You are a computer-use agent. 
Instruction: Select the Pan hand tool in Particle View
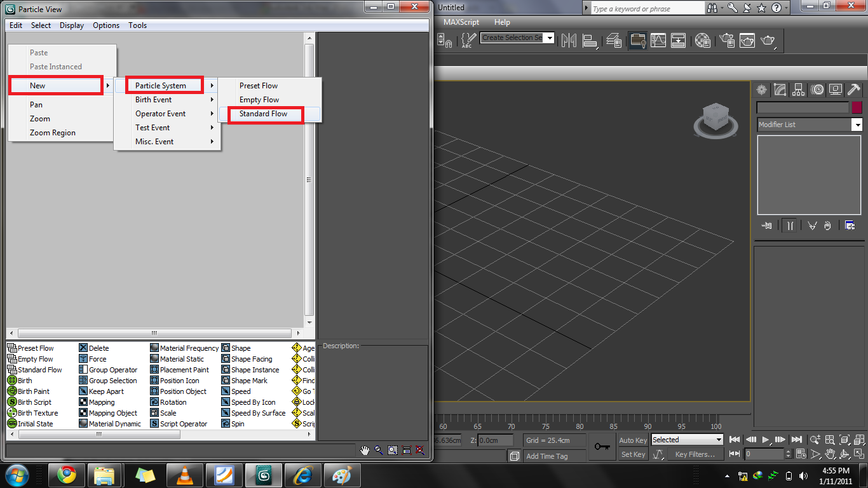[365, 450]
